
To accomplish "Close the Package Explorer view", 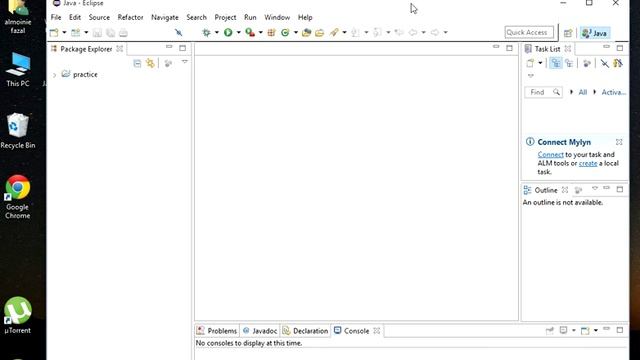I will pyautogui.click(x=120, y=49).
